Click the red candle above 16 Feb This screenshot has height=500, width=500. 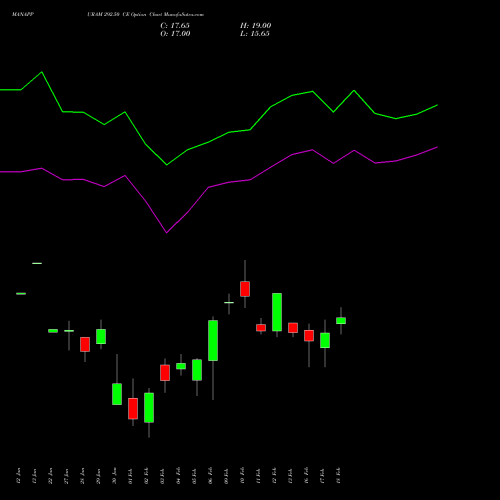(309, 336)
